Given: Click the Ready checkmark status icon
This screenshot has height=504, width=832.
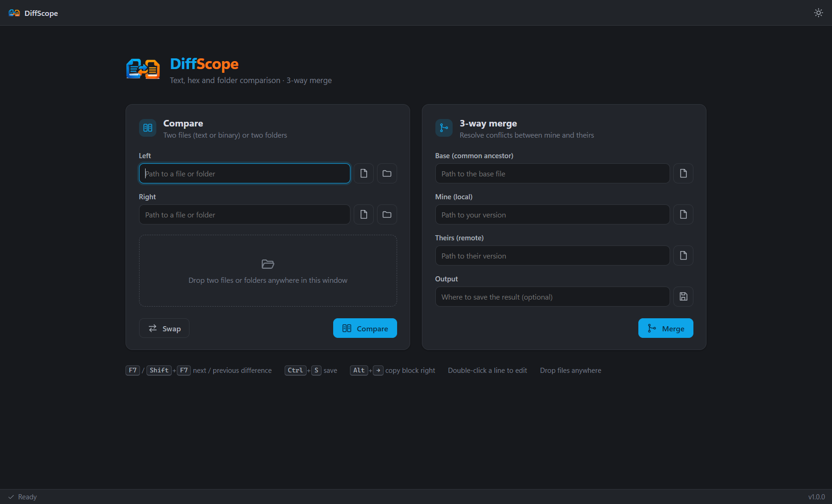Looking at the screenshot, I should [x=11, y=497].
